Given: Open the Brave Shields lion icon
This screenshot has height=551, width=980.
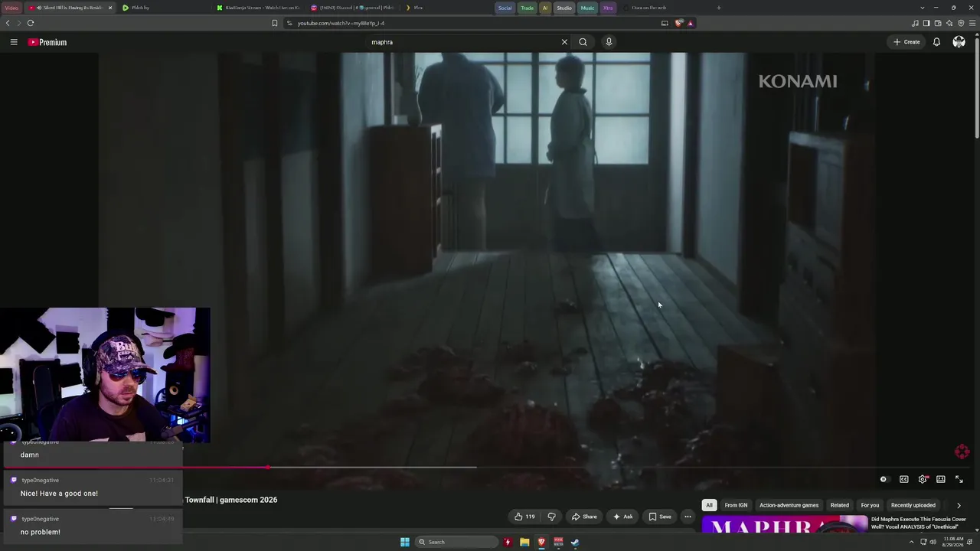Looking at the screenshot, I should coord(678,23).
